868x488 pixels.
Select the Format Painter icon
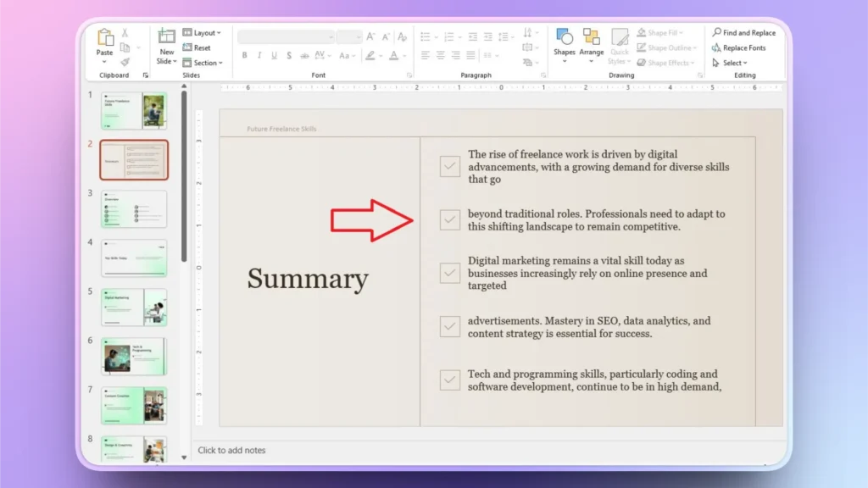click(126, 62)
